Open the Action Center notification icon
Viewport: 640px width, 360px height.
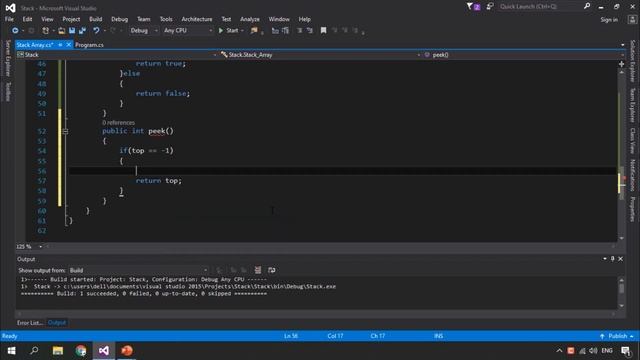pyautogui.click(x=626, y=351)
